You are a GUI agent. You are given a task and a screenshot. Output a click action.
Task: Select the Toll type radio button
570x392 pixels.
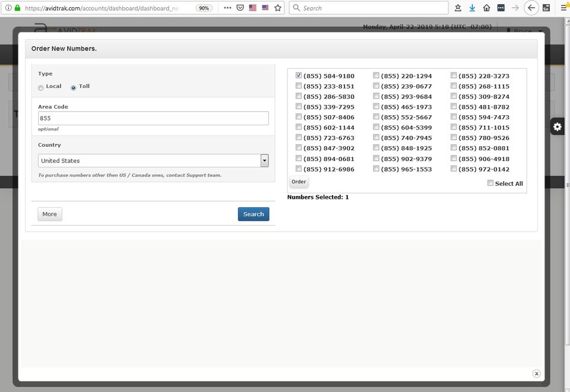(x=74, y=88)
